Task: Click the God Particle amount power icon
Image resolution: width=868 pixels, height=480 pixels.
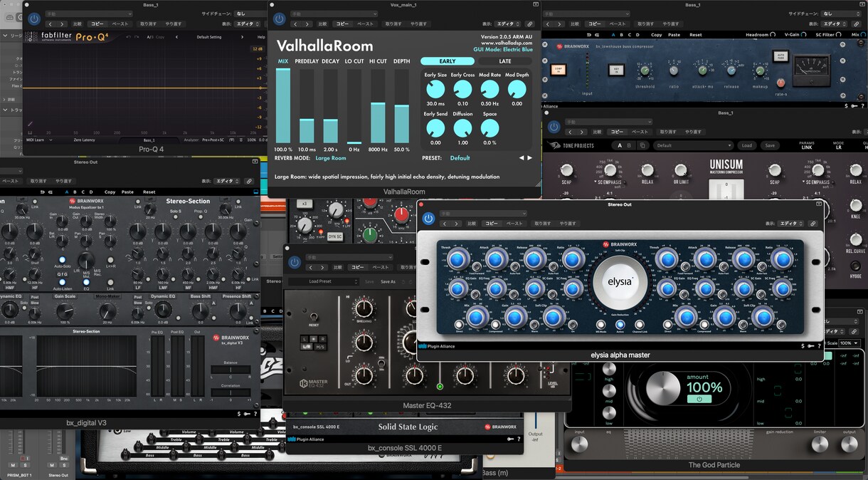Action: [x=699, y=400]
